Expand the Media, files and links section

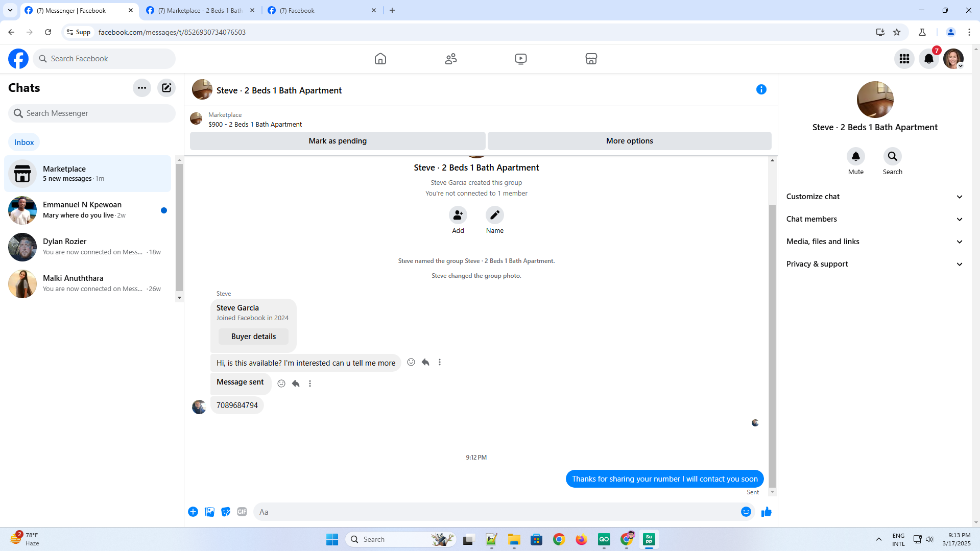(x=875, y=242)
